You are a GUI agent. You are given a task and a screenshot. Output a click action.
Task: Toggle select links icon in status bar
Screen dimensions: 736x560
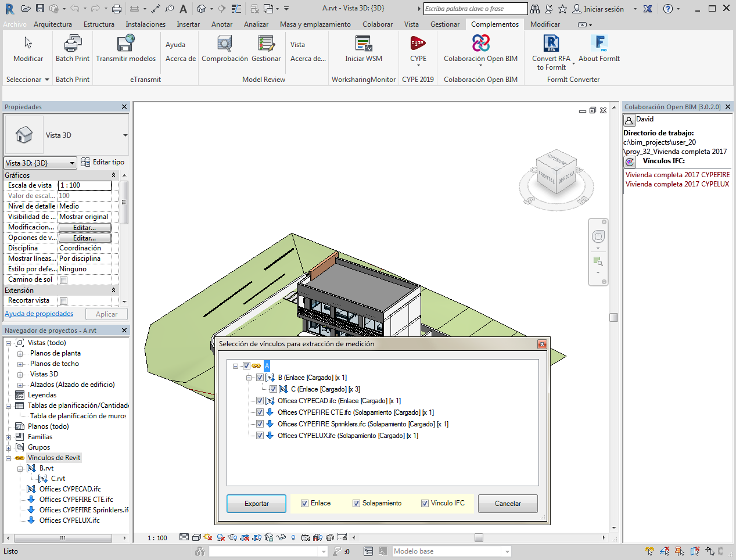pos(649,551)
